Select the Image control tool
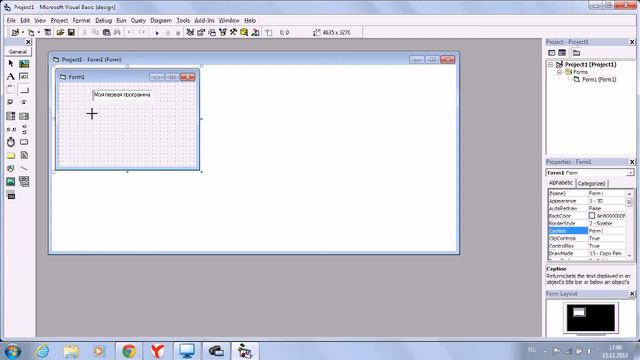 coord(11,181)
